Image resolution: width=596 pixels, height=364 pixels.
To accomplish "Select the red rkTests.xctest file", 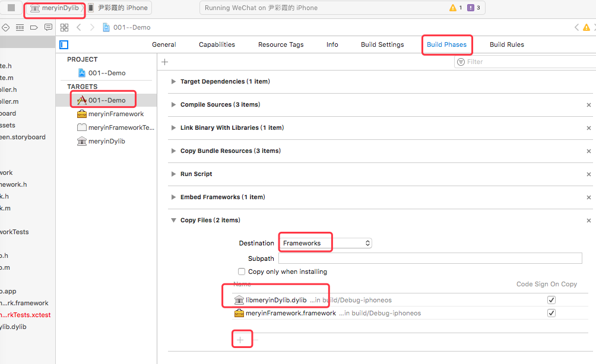I will tap(26, 315).
